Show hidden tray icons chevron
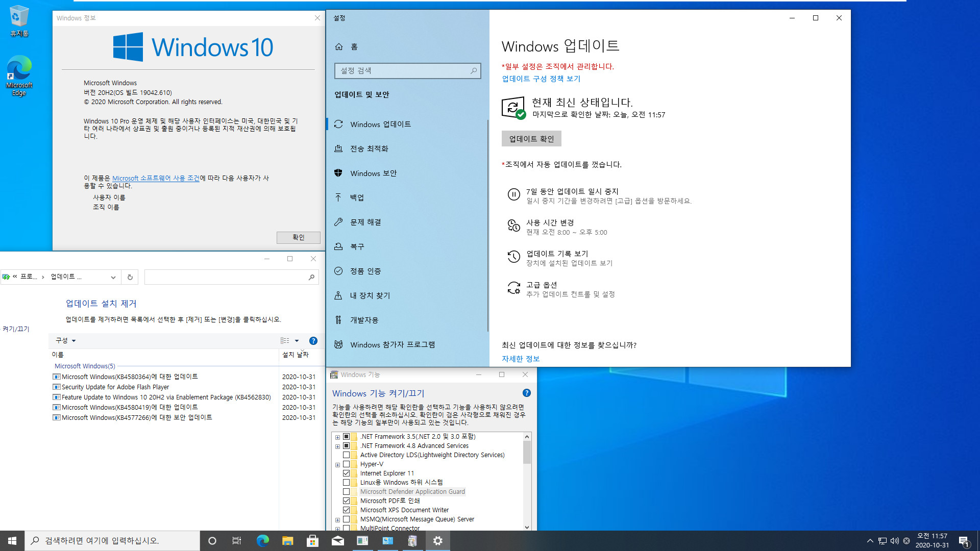Viewport: 980px width, 551px height. point(870,541)
